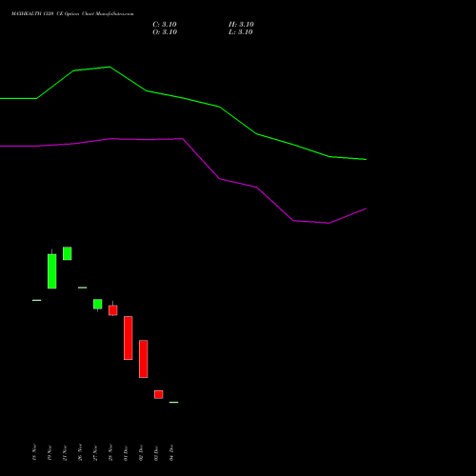
Task: Select the green candle for 27 Nov
Action: [98, 304]
